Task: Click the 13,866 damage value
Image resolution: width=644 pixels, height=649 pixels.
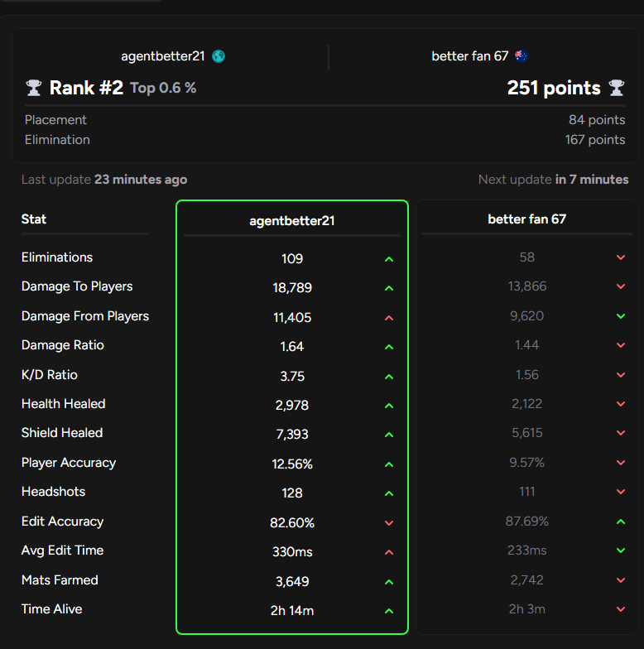Action: tap(526, 286)
